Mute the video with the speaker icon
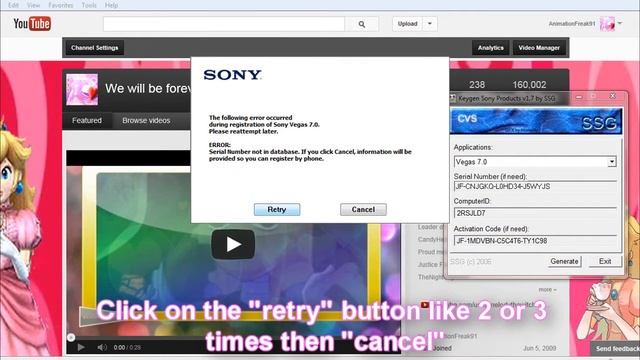The image size is (640, 360). tap(102, 347)
